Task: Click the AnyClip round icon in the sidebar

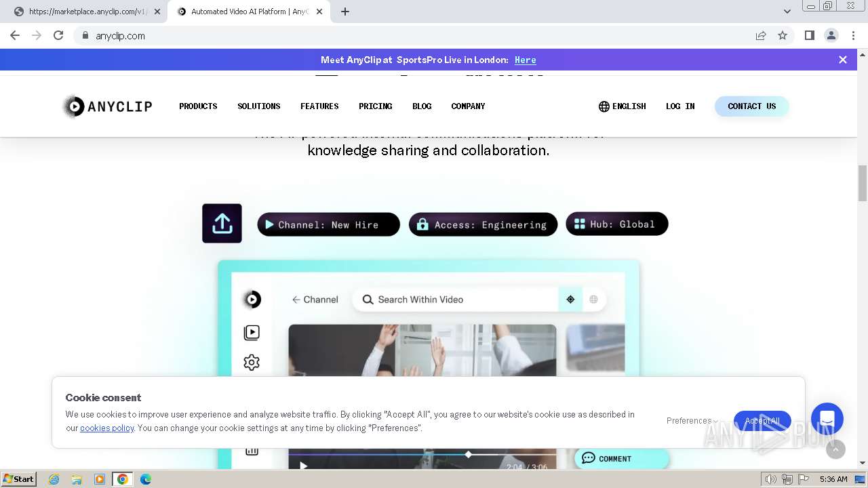Action: [x=252, y=299]
